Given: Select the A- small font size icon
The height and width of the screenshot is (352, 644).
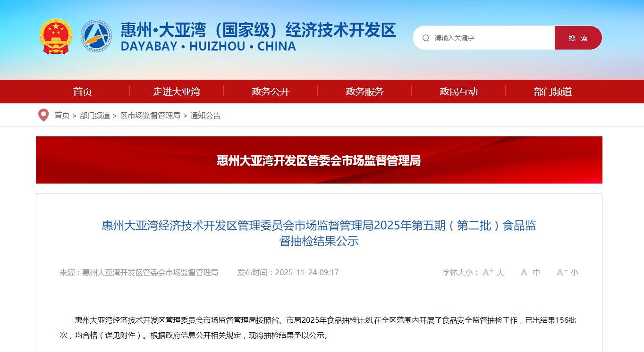Looking at the screenshot, I should (x=562, y=272).
